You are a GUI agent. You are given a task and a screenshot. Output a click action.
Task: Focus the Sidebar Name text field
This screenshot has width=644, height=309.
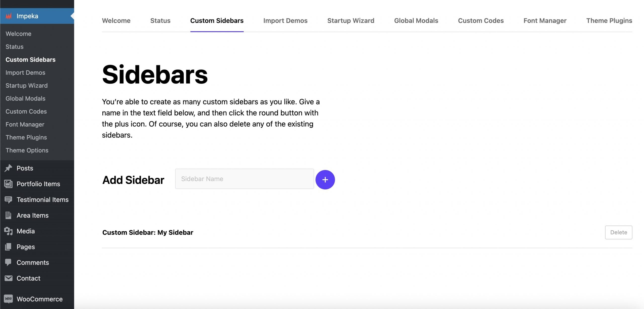click(x=244, y=179)
